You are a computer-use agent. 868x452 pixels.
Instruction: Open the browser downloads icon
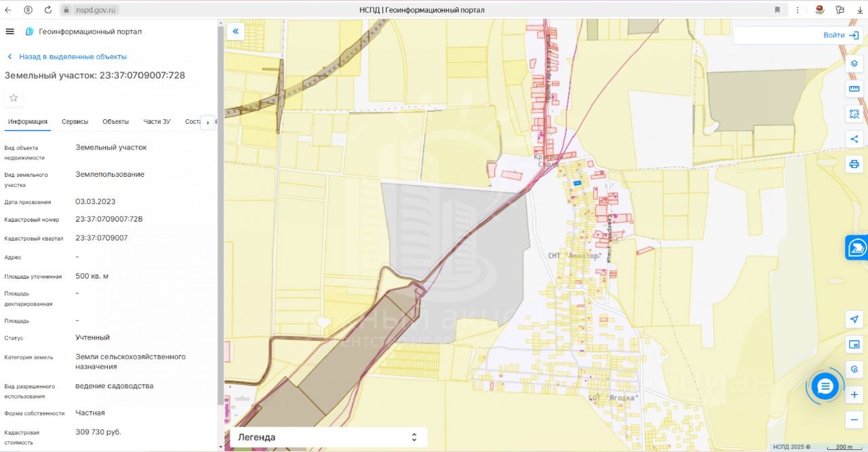tap(859, 10)
